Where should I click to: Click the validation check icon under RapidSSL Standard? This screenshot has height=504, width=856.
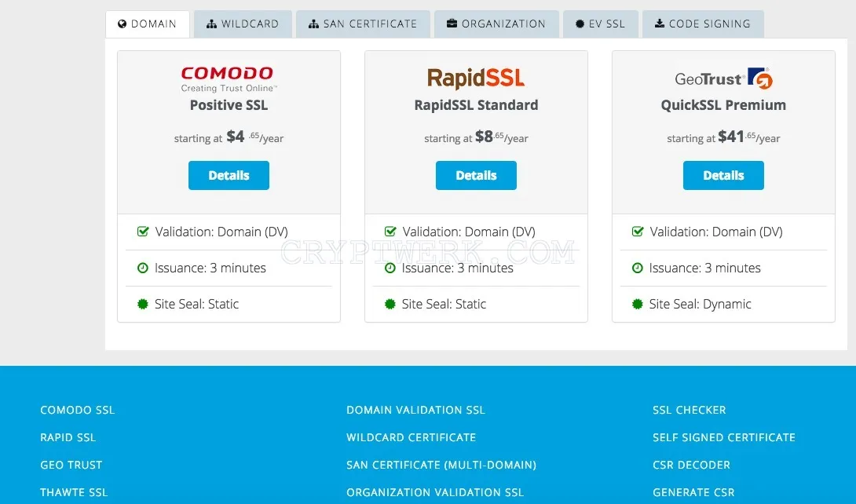[390, 232]
